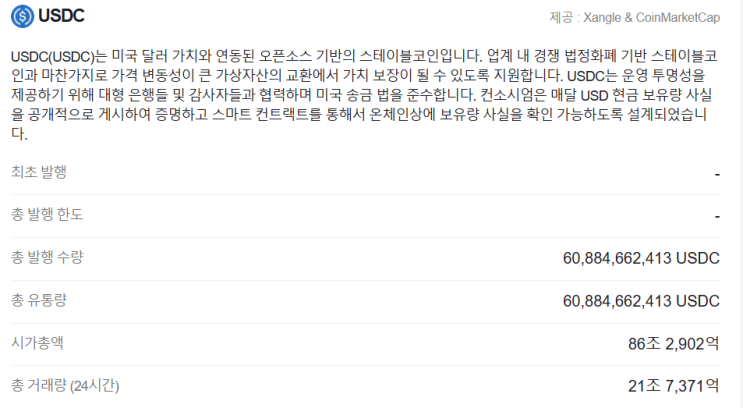
Task: Click the USDC coin logo icon
Action: 22,16
